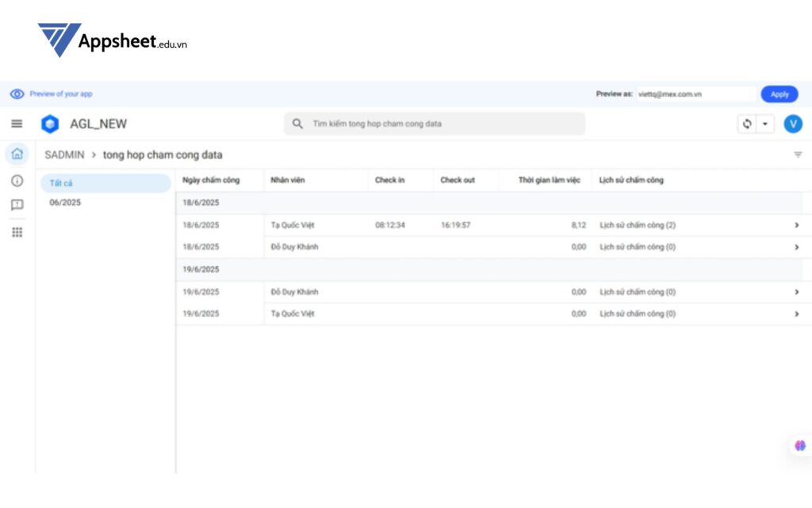Click the sync refresh icon
812x508 pixels.
coord(747,124)
